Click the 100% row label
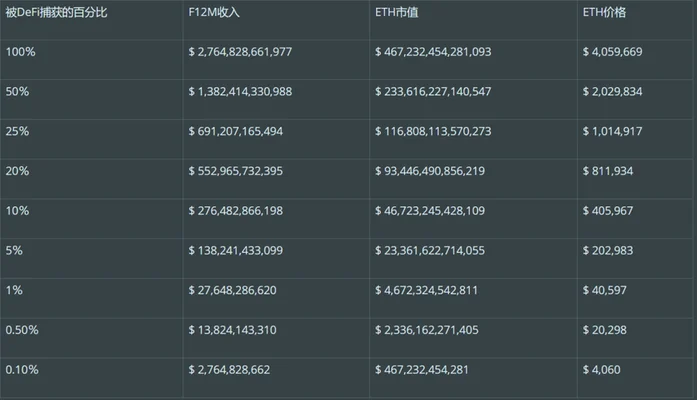 click(x=20, y=52)
